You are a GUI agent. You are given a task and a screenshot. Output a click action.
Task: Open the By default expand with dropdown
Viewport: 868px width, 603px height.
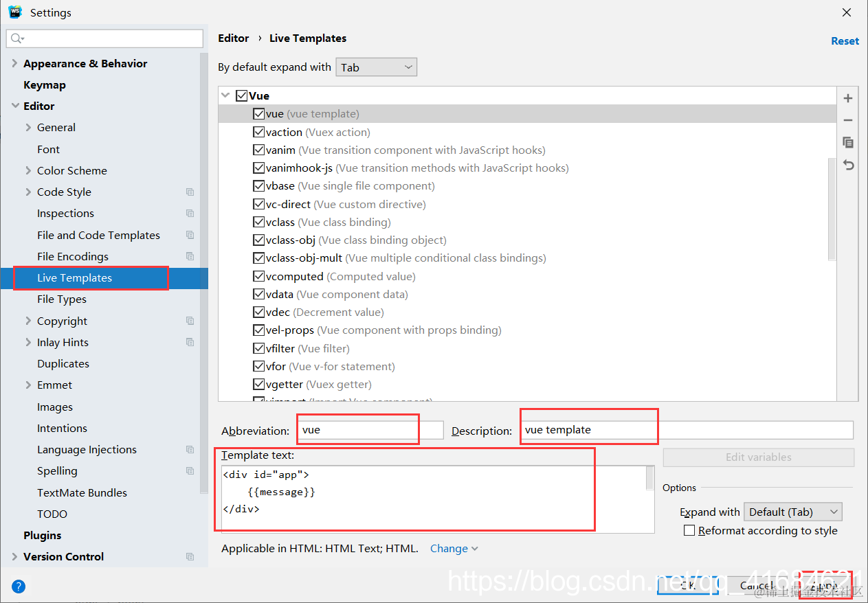376,67
